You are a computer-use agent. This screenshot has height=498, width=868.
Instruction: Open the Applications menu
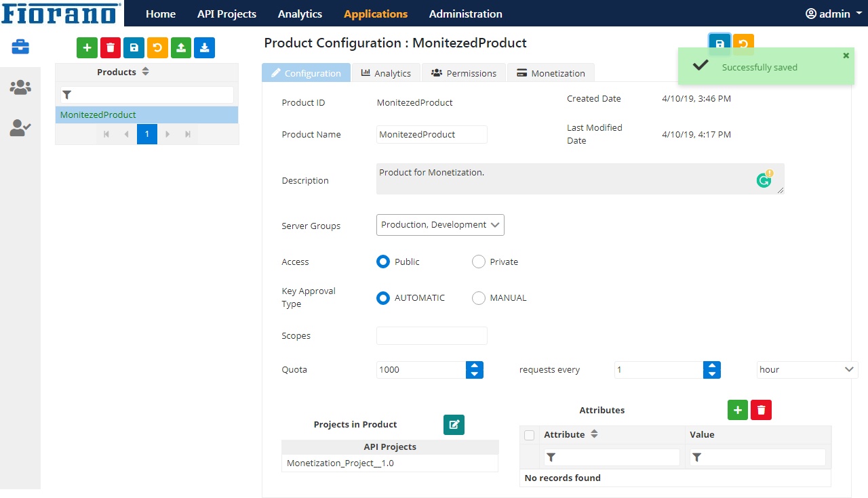pyautogui.click(x=376, y=14)
